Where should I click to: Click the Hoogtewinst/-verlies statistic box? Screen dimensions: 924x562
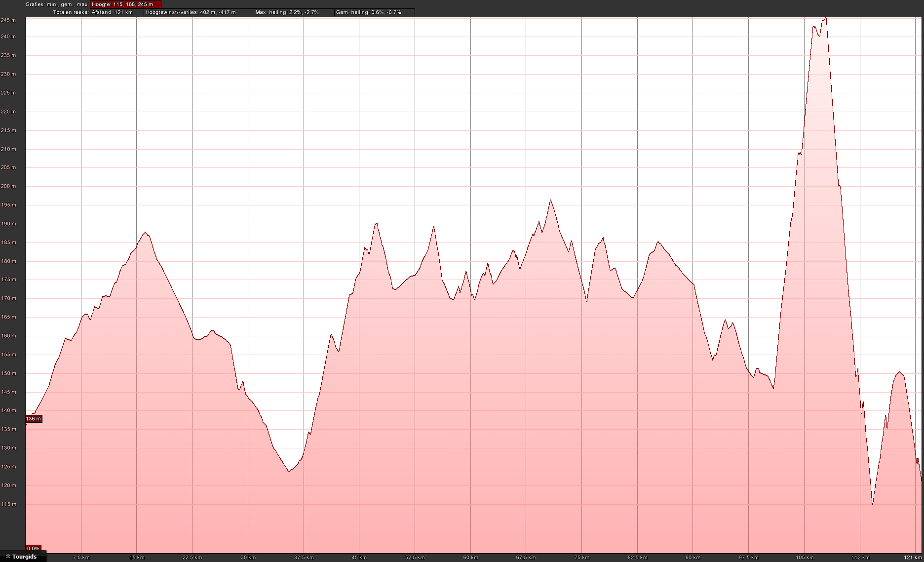click(x=198, y=12)
